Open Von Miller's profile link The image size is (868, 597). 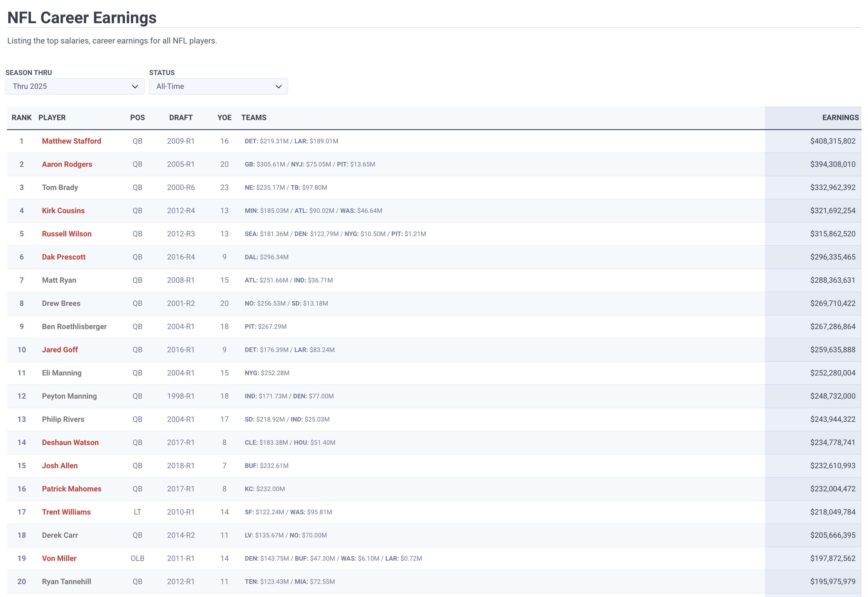[59, 558]
